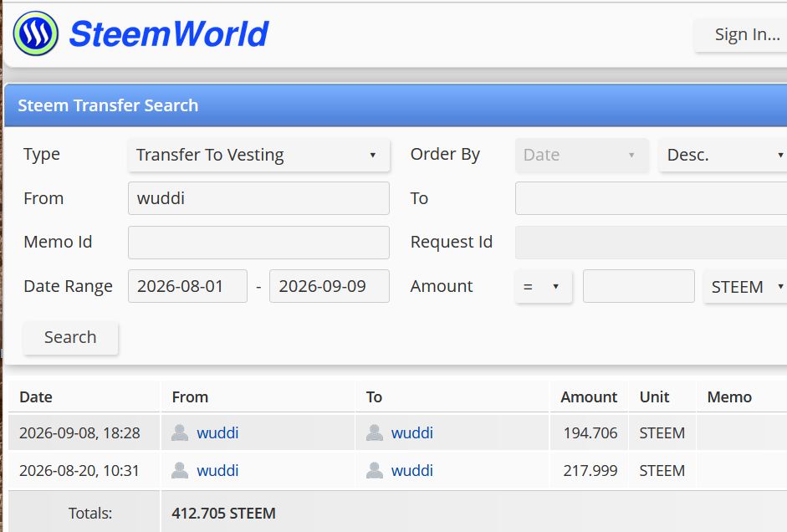Click the Request Id input field

651,243
